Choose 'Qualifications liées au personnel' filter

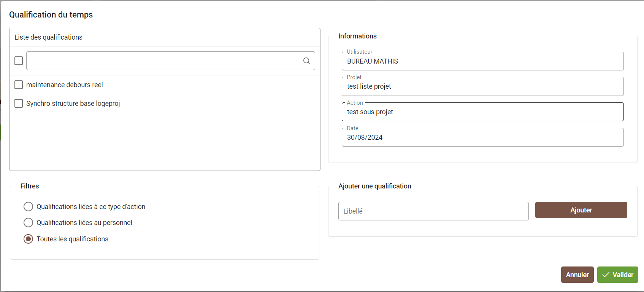coord(29,223)
